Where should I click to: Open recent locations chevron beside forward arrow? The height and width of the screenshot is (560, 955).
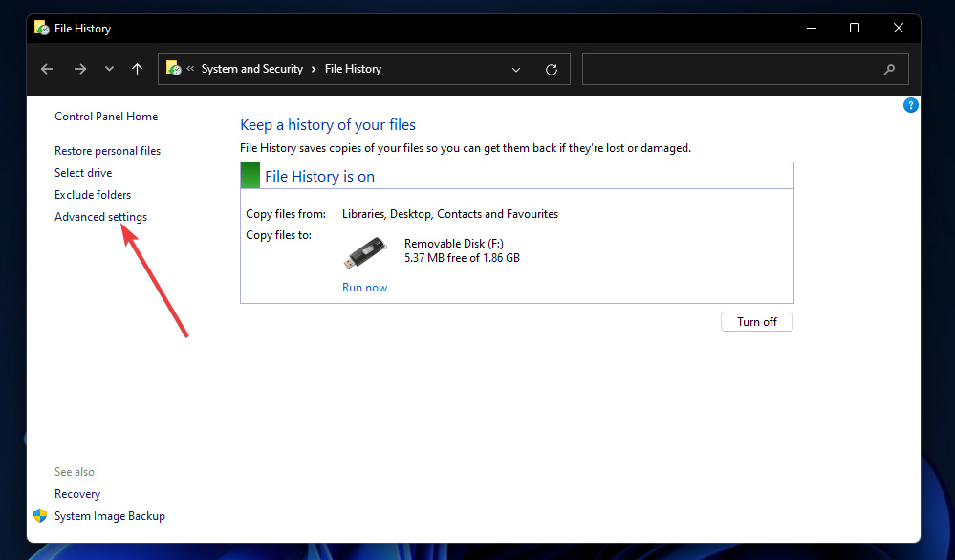point(109,69)
